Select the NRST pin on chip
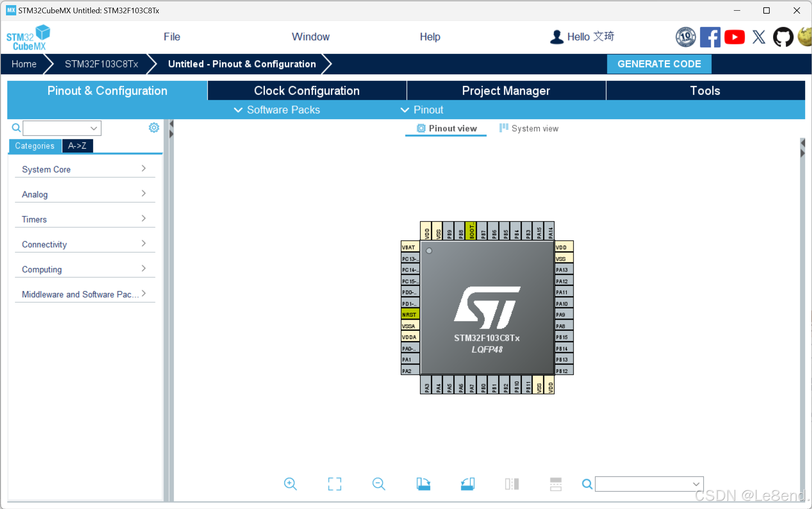This screenshot has height=509, width=812. pos(410,315)
